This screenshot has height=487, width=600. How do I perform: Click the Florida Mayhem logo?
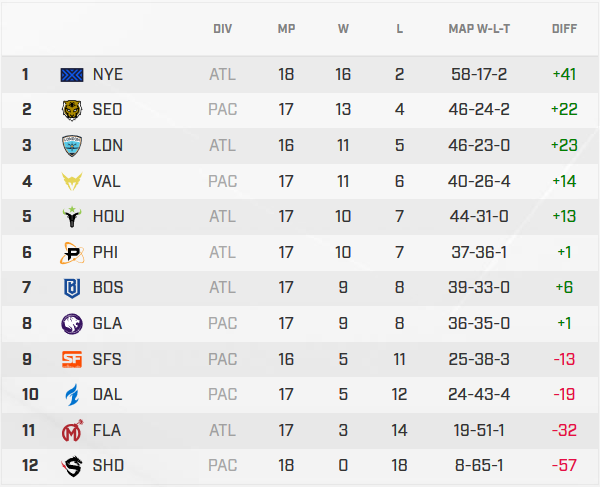(73, 430)
